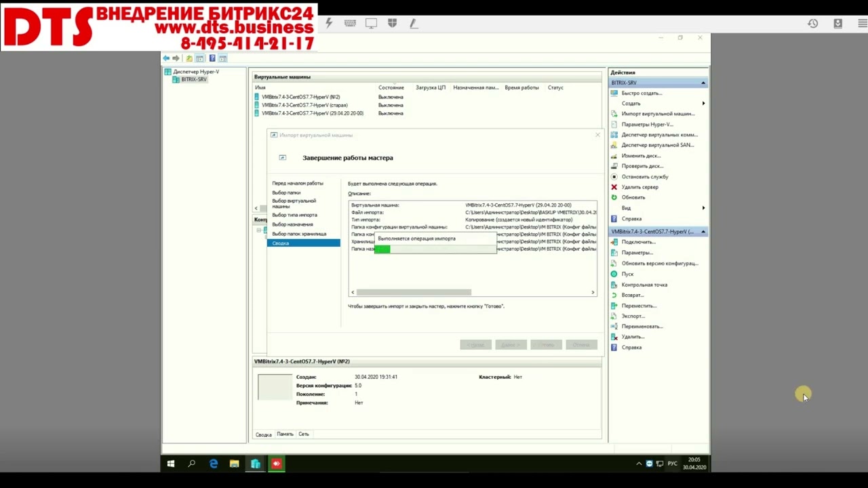The height and width of the screenshot is (488, 868).
Task: Select VM VMBitrix7.4-3-CentOS7.7-HyperV (№2)
Action: (x=300, y=97)
